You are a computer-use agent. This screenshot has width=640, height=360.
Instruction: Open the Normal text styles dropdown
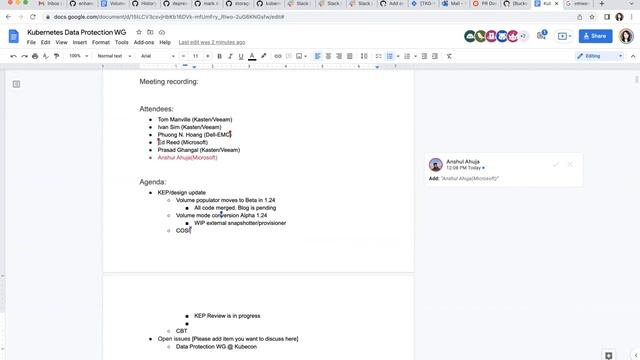114,56
